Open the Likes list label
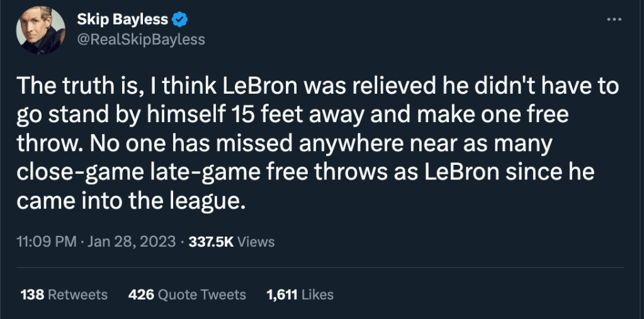 pos(317,294)
